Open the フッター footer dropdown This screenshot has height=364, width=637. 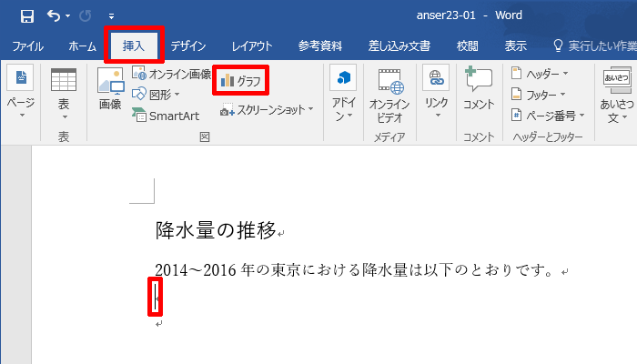(539, 95)
